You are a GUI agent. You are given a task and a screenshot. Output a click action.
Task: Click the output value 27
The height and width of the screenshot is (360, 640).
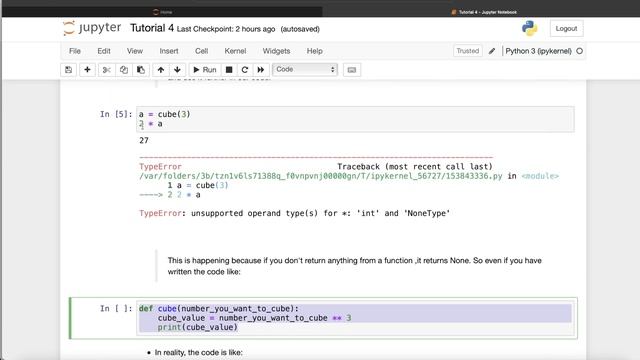point(144,140)
